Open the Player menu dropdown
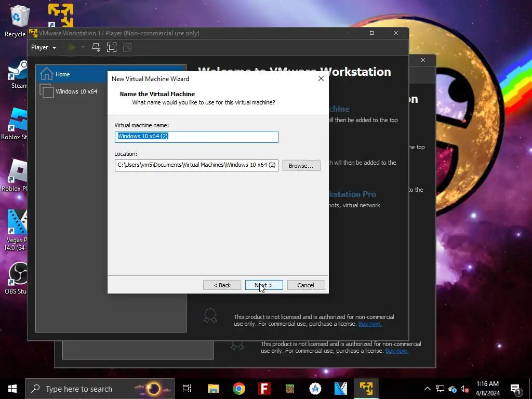The image size is (532, 399). (44, 47)
